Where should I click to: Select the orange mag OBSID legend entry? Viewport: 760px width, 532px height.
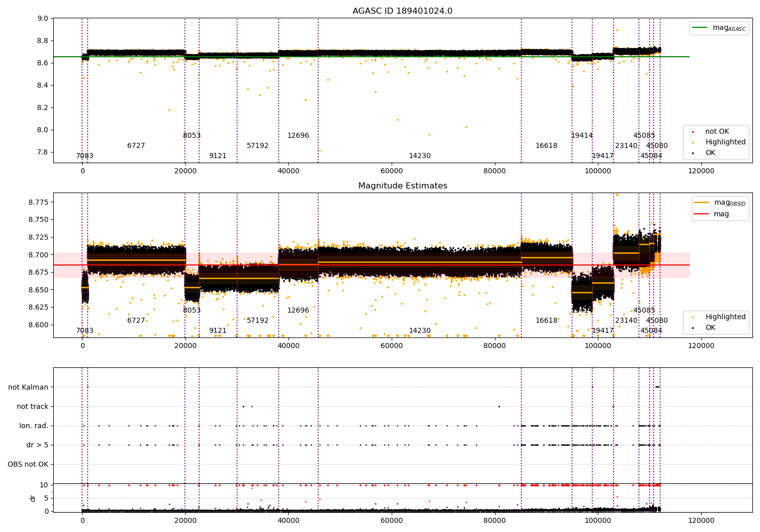coord(720,203)
